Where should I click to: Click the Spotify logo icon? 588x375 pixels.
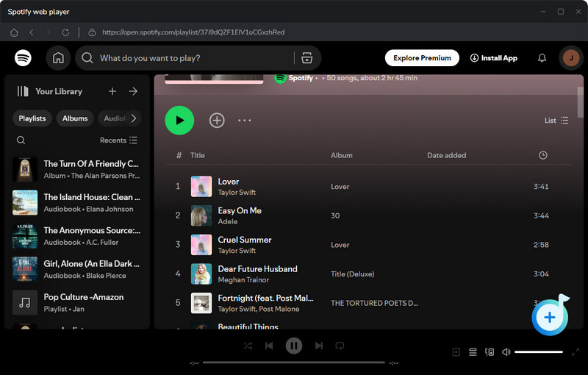pyautogui.click(x=23, y=58)
